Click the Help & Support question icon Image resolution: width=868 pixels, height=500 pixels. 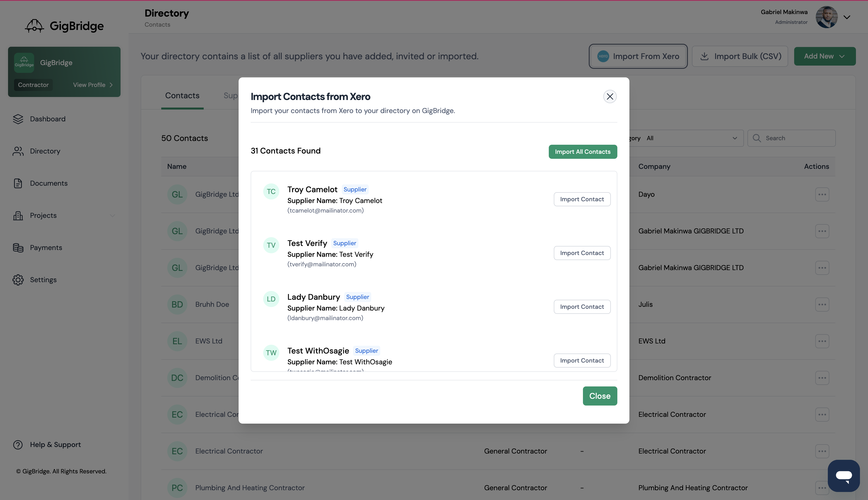[x=18, y=445]
